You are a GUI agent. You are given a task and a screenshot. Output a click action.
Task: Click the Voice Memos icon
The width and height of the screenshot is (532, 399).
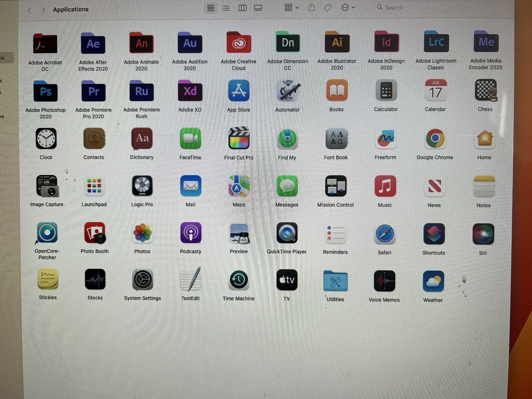[384, 281]
